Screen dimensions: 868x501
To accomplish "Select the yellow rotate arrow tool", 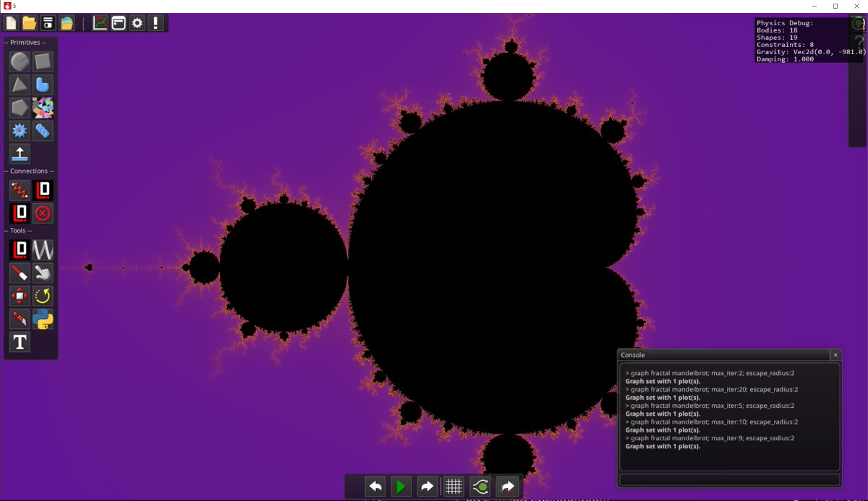I will pos(43,296).
